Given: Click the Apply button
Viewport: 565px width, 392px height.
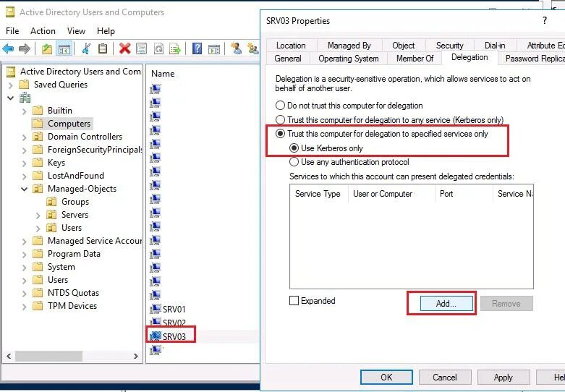Looking at the screenshot, I should (504, 378).
